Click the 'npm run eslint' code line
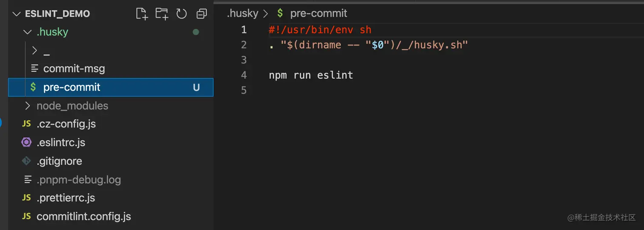 [311, 75]
